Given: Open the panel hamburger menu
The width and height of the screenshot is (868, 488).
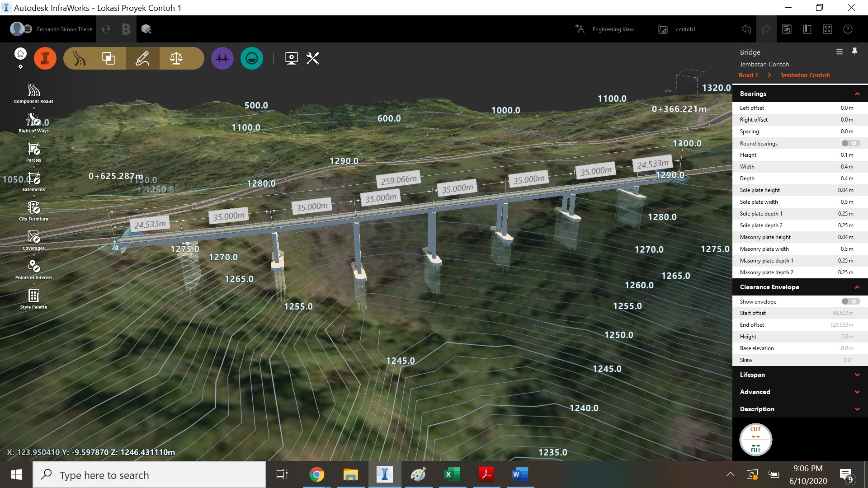Looking at the screenshot, I should [839, 52].
